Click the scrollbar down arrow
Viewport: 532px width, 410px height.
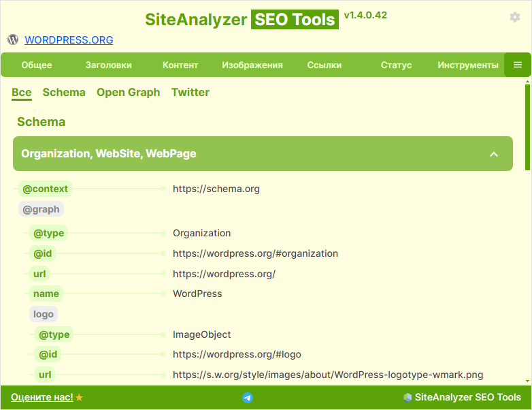click(527, 381)
